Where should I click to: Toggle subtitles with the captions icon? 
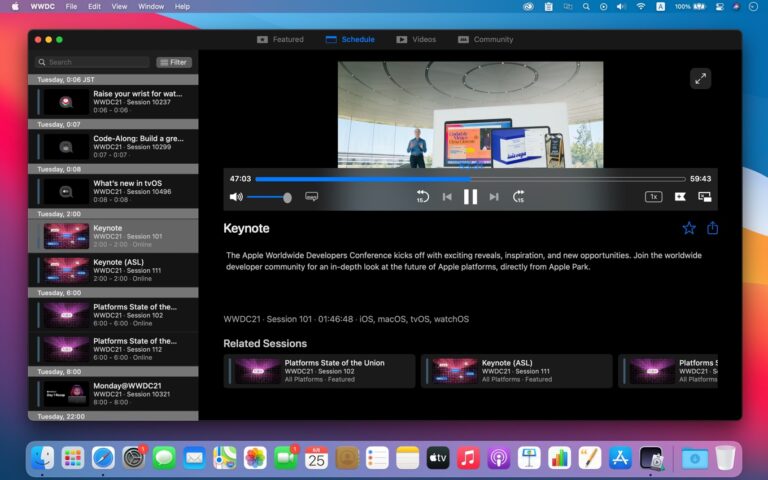pos(312,196)
